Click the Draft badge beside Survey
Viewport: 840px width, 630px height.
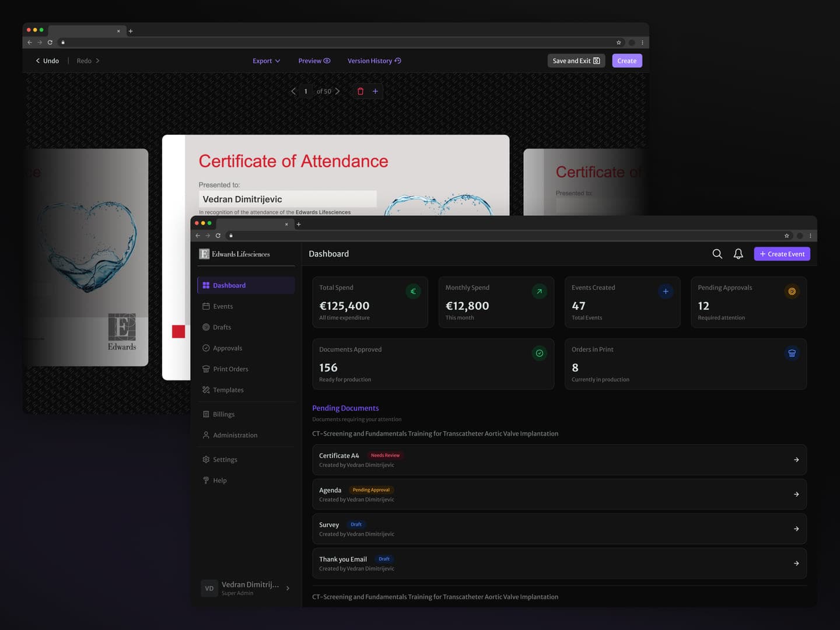[x=356, y=524]
